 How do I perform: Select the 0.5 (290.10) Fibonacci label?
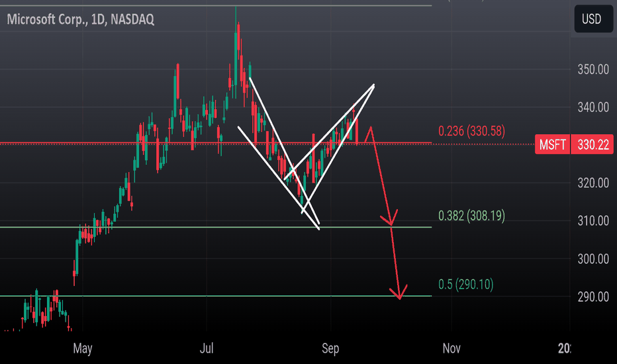tap(465, 284)
